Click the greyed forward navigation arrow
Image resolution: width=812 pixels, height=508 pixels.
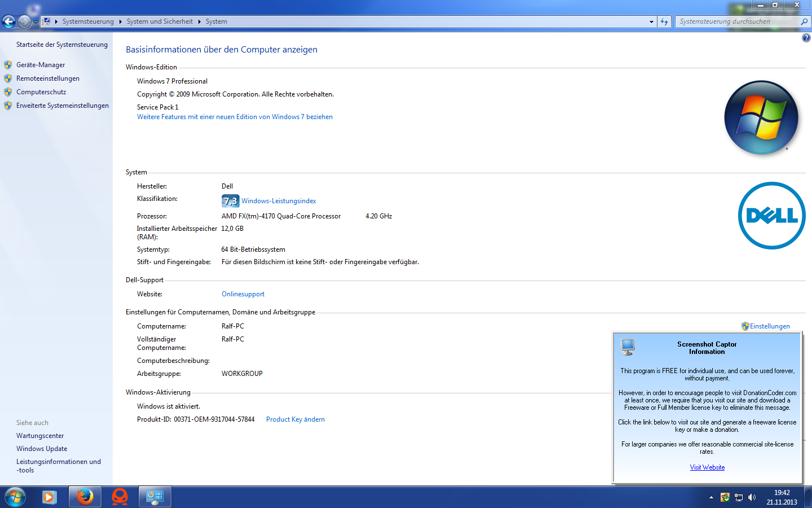point(24,21)
